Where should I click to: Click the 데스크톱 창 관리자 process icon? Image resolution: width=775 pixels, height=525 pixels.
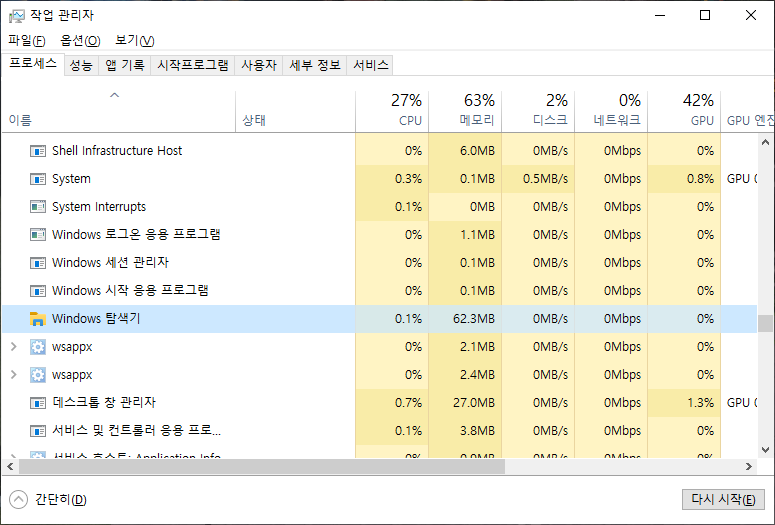(x=38, y=403)
